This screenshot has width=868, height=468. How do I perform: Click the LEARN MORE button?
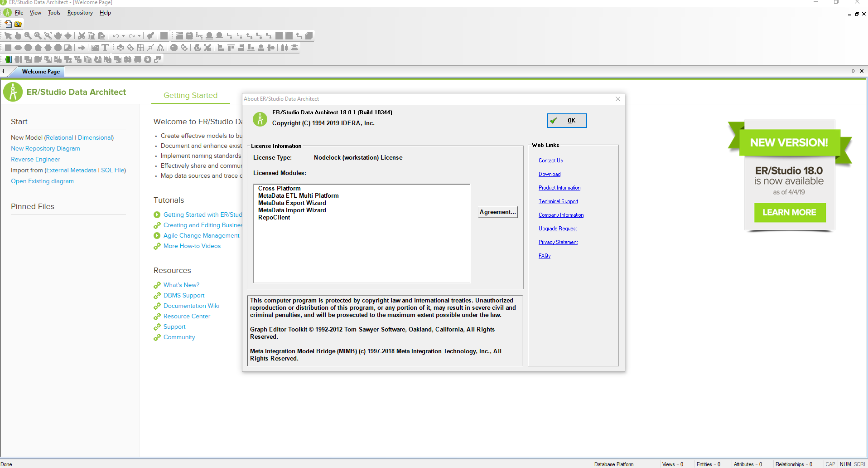790,212
